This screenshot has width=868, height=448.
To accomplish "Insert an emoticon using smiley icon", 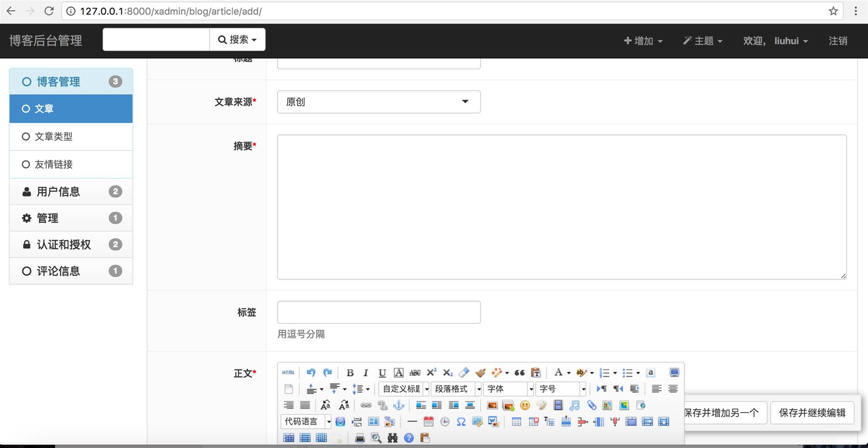I will click(524, 405).
